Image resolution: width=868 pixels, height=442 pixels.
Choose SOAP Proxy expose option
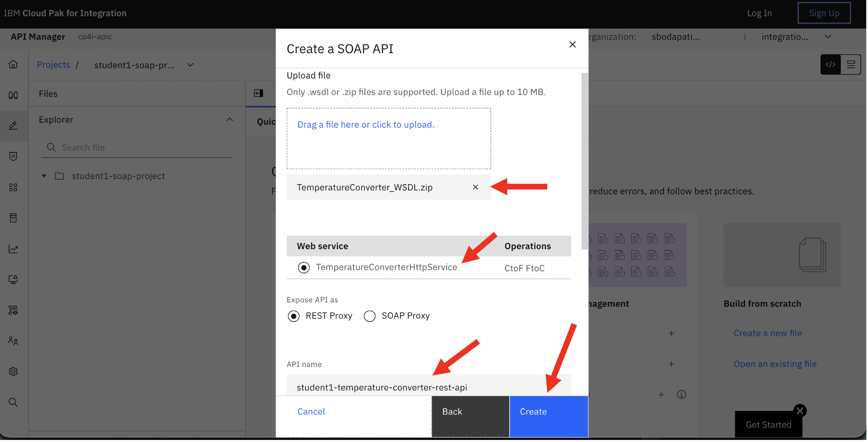tap(371, 317)
